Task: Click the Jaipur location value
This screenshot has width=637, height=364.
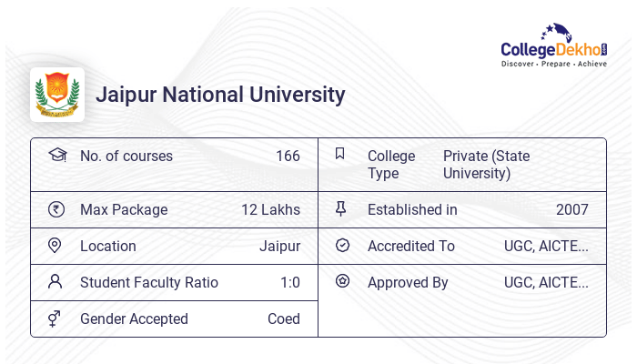Action: (x=279, y=247)
